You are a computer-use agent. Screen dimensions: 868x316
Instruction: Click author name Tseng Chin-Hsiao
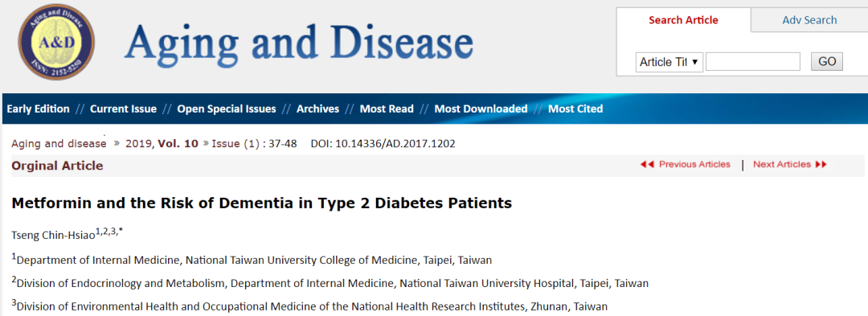pyautogui.click(x=53, y=235)
